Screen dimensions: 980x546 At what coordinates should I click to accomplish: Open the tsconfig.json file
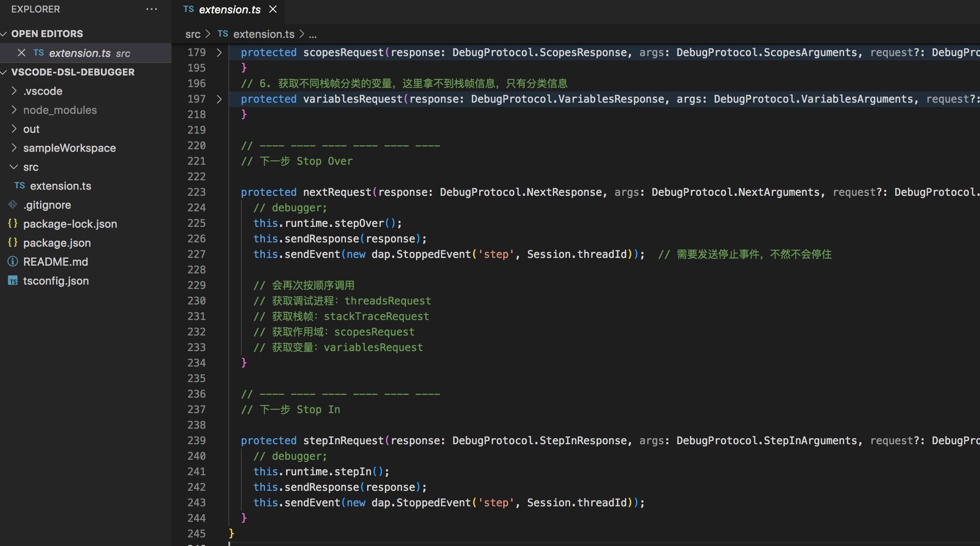[x=56, y=281]
